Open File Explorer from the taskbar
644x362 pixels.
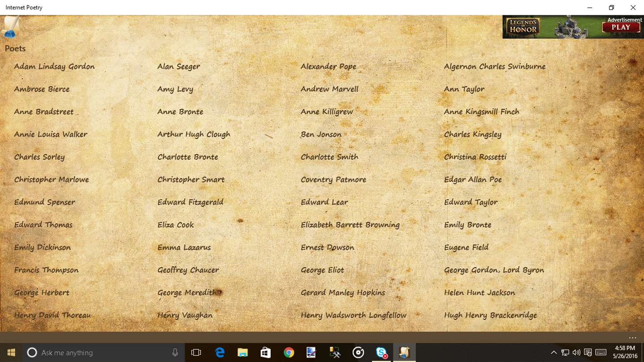coord(242,353)
